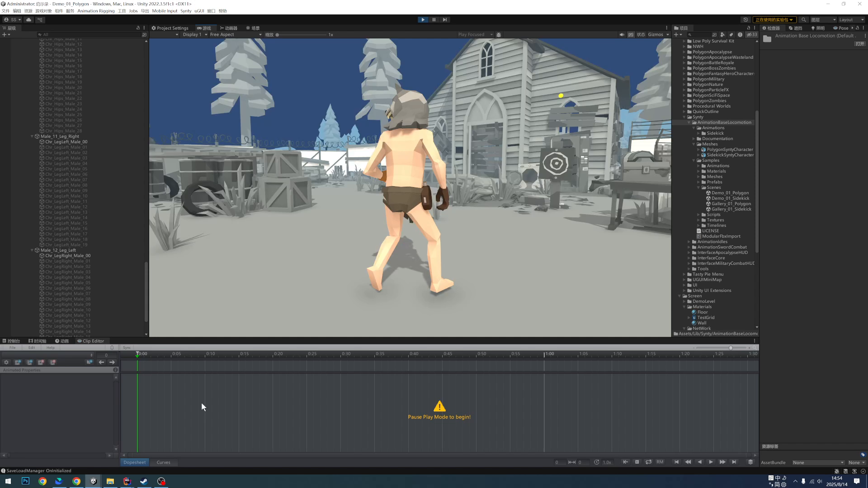Toggle the RM root motion button
The width and height of the screenshot is (868, 488).
click(x=660, y=462)
